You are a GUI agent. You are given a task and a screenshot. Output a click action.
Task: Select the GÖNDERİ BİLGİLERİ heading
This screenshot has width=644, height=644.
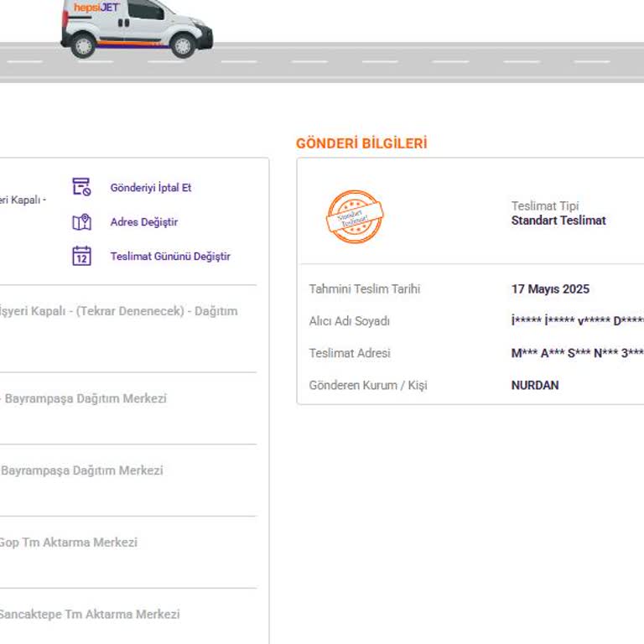point(361,143)
